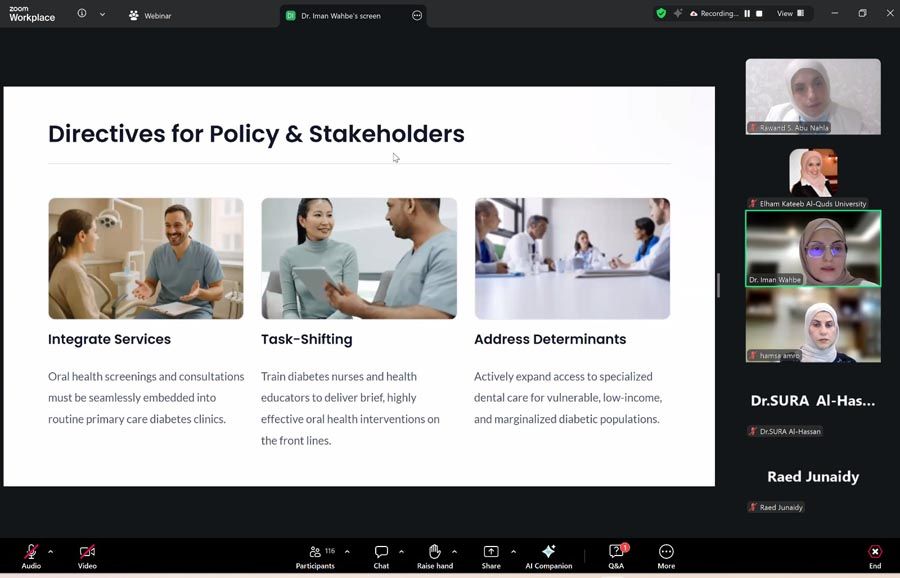This screenshot has width=900, height=578.
Task: Expand the Chat options chevron
Action: (401, 552)
